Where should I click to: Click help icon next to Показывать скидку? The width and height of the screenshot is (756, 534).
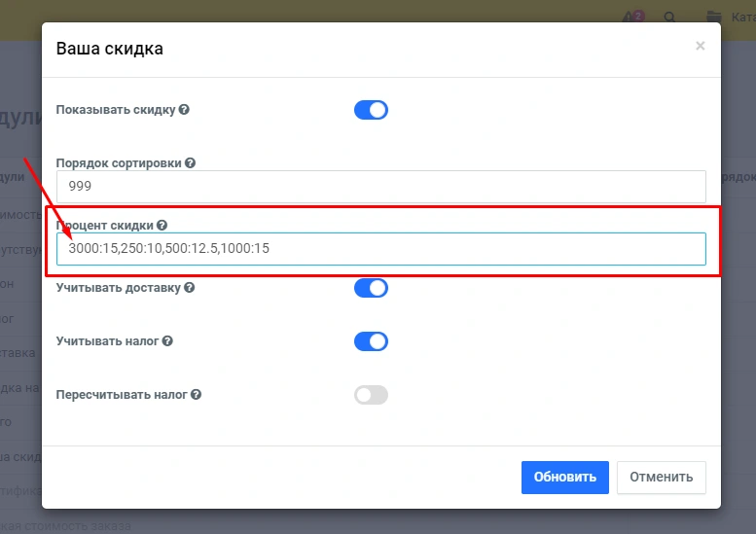click(185, 110)
